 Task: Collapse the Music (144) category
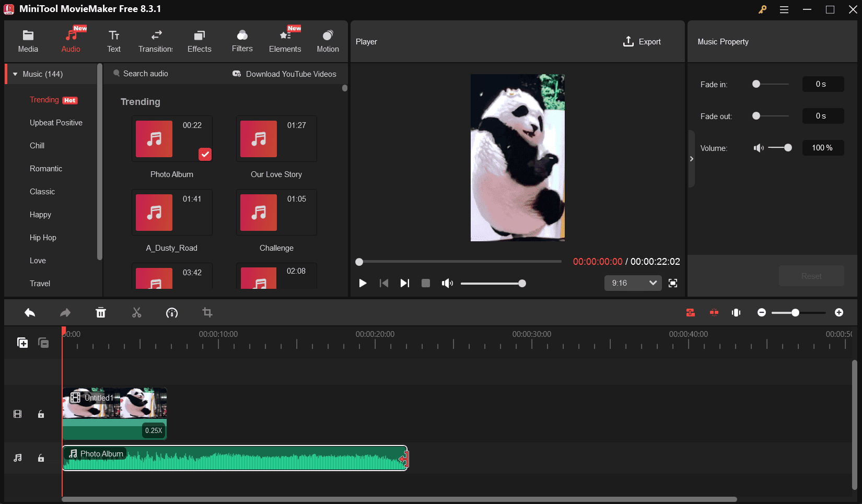click(x=16, y=74)
